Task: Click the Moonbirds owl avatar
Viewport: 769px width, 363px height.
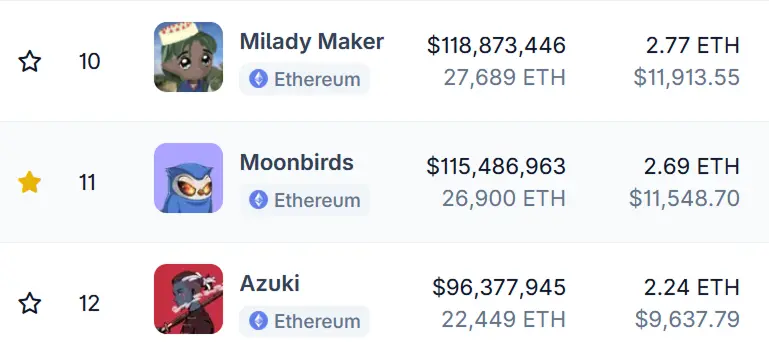Action: point(188,178)
